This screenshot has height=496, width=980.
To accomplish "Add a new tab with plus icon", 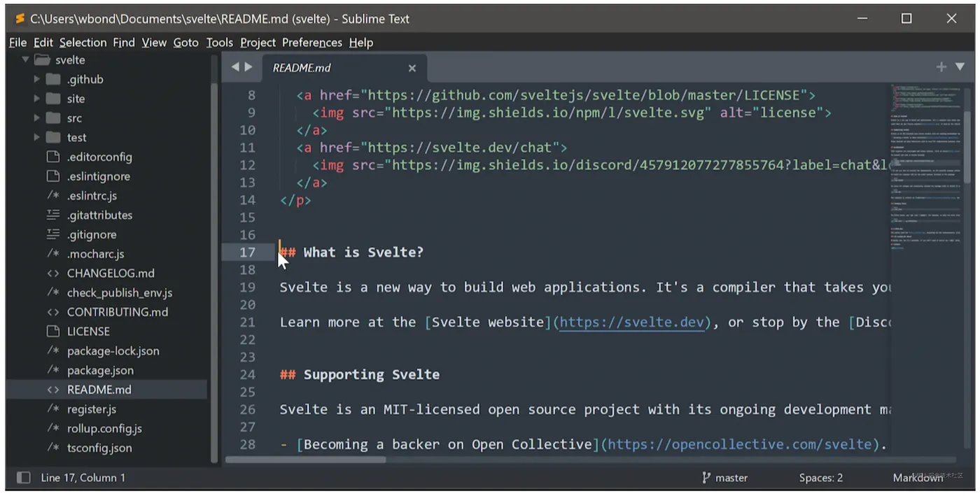I will 941,67.
